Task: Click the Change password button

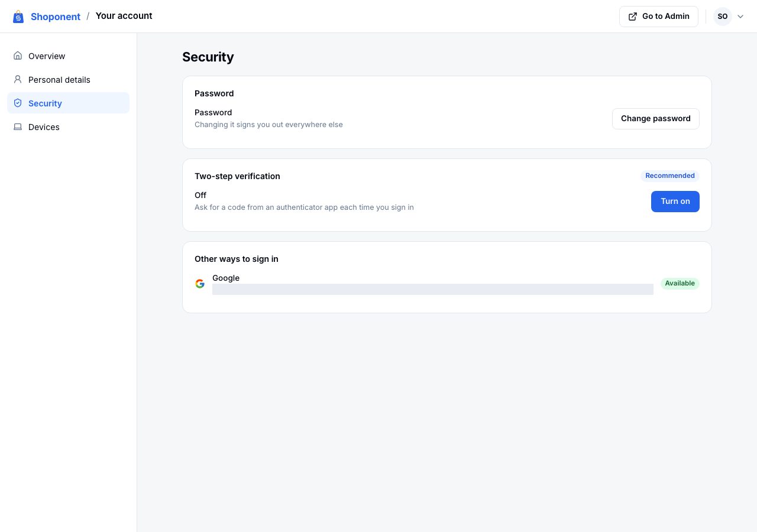Action: (656, 118)
